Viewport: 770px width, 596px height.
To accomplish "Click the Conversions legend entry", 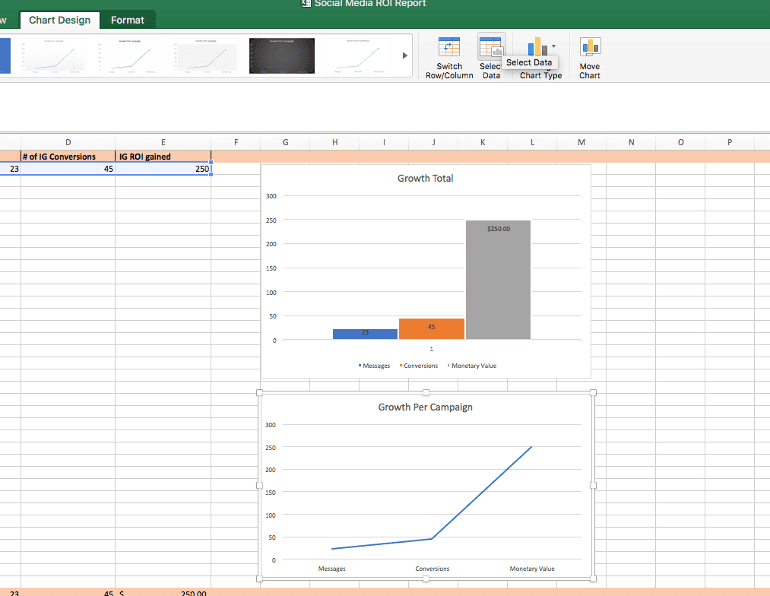I will click(x=419, y=366).
